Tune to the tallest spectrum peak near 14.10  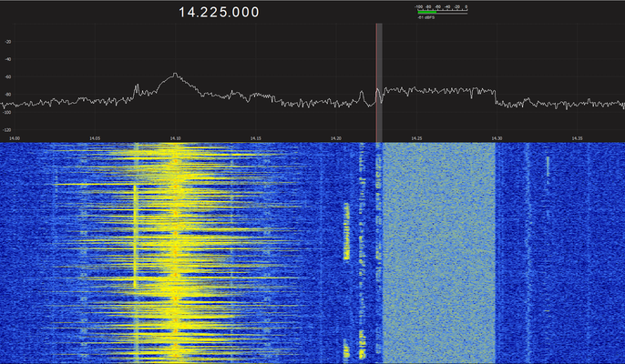click(x=175, y=74)
